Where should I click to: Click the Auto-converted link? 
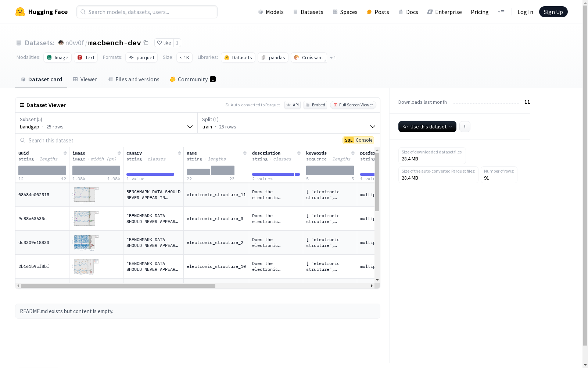[245, 105]
